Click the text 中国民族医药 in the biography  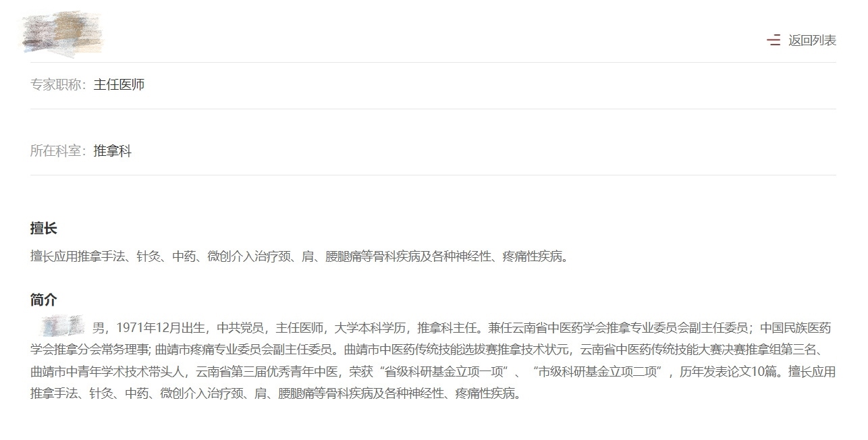[796, 328]
